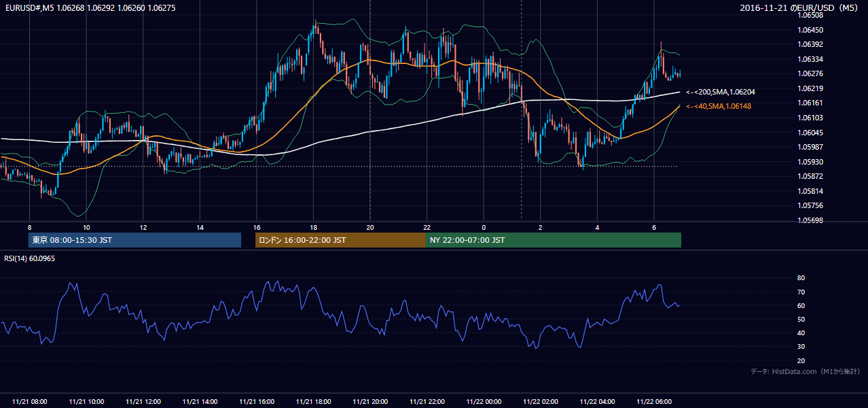This screenshot has height=408, width=868.
Task: Click the '<-<200,SMA,1.06204' moving average label
Action: (721, 92)
